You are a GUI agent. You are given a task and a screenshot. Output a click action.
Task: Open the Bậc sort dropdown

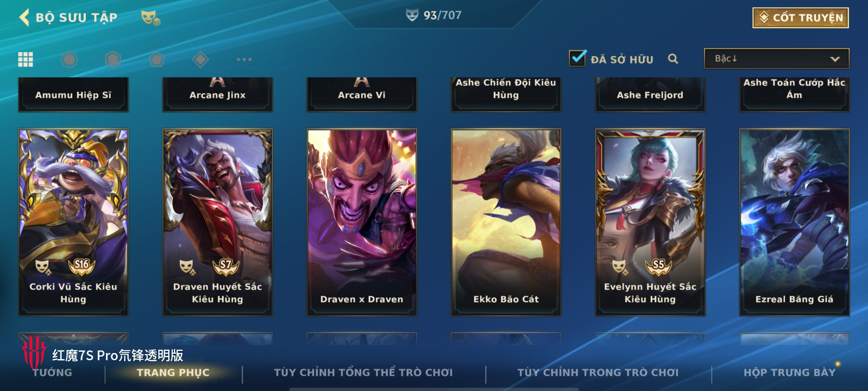776,59
